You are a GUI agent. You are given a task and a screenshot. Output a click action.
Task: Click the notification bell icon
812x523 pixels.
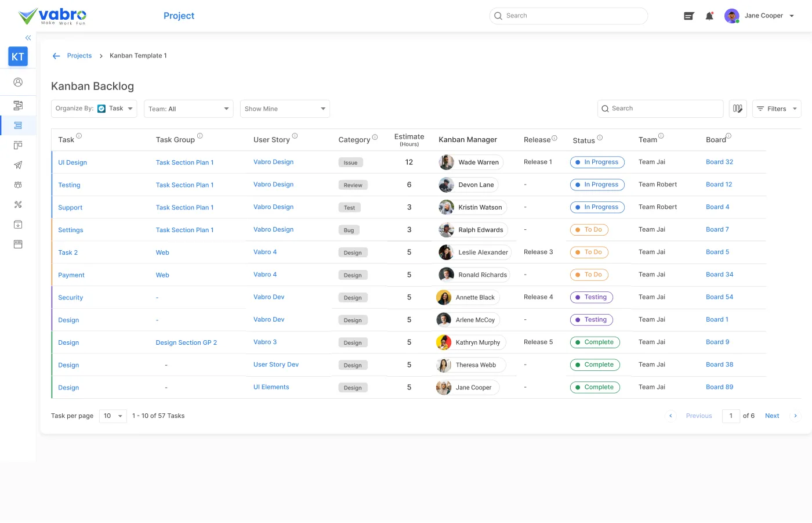click(x=709, y=16)
